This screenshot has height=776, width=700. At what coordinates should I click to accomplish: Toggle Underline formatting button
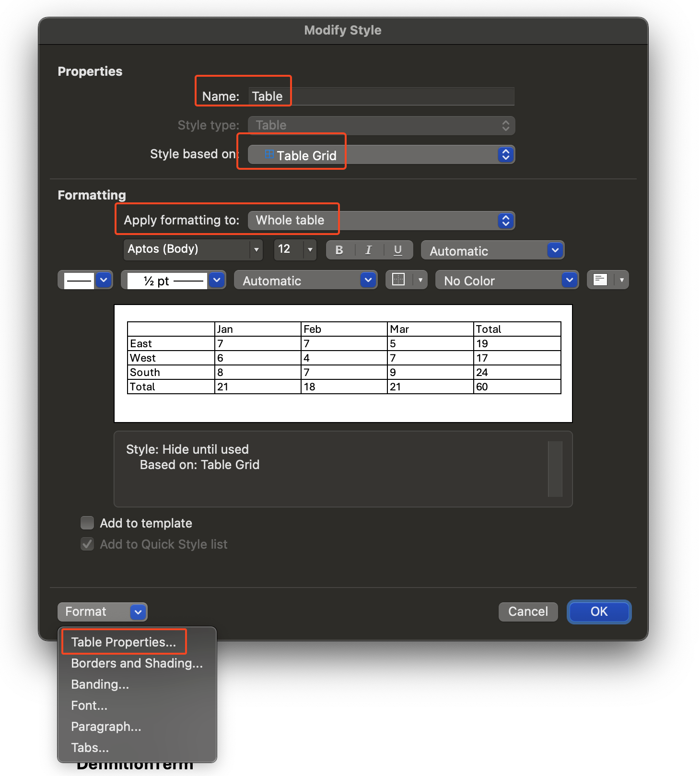(x=397, y=250)
